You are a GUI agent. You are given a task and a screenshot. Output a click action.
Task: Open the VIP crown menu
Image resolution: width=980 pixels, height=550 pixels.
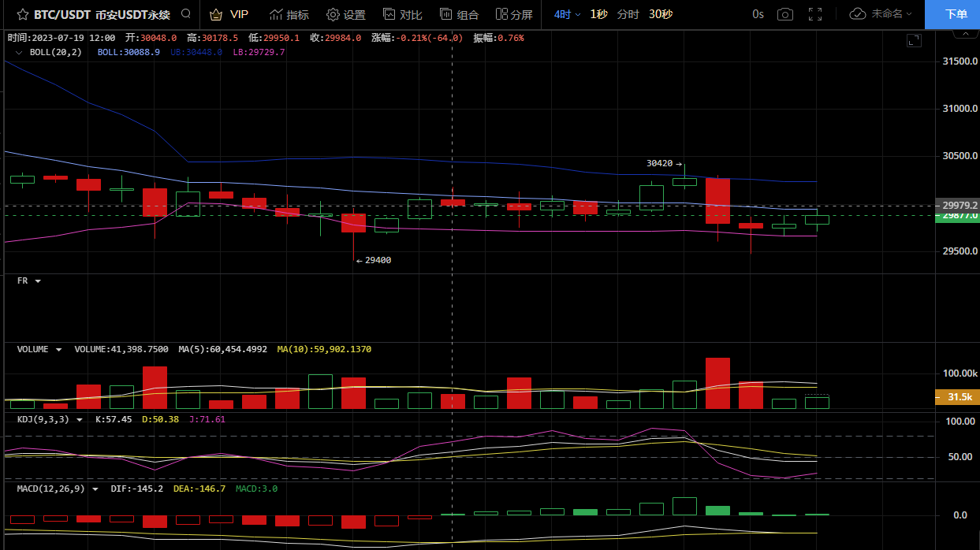(x=229, y=14)
